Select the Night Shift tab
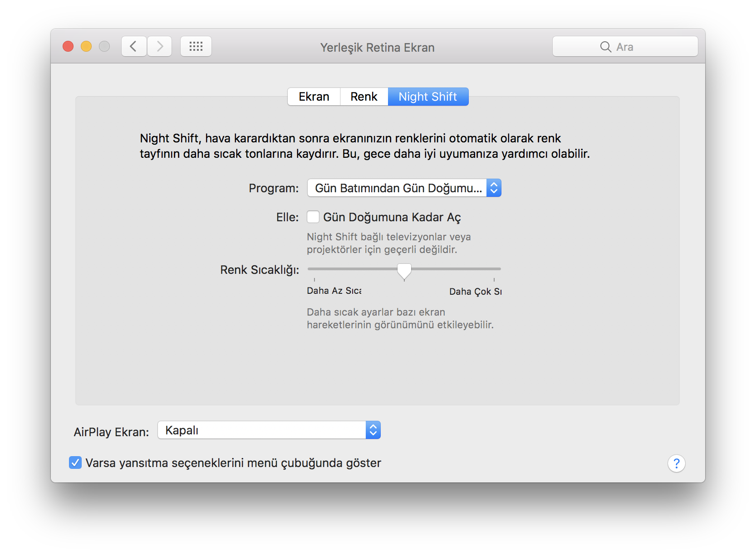Screen dimensions: 756x555 coord(428,97)
